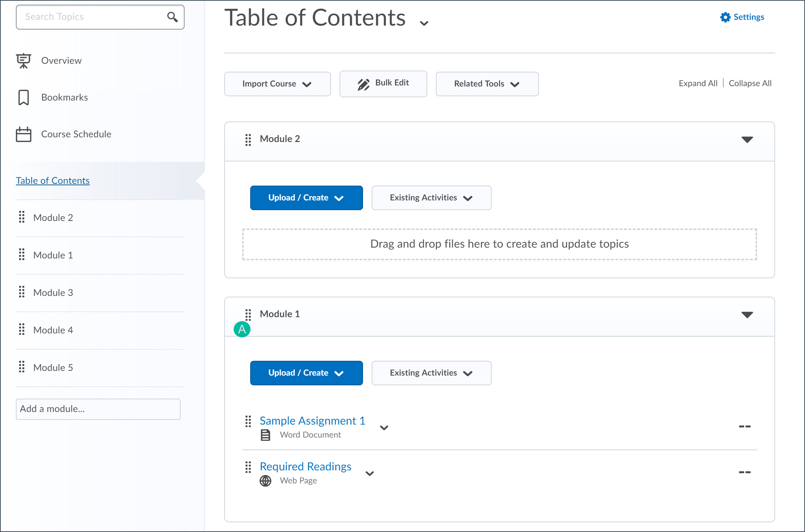Open Upload / Create in Module 2
The image size is (805, 532).
click(x=306, y=198)
